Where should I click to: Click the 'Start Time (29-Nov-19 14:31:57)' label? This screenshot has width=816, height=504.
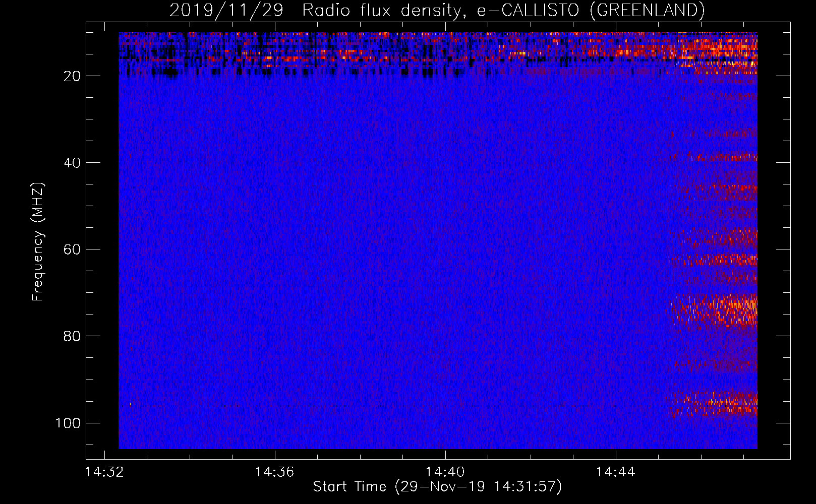(437, 487)
